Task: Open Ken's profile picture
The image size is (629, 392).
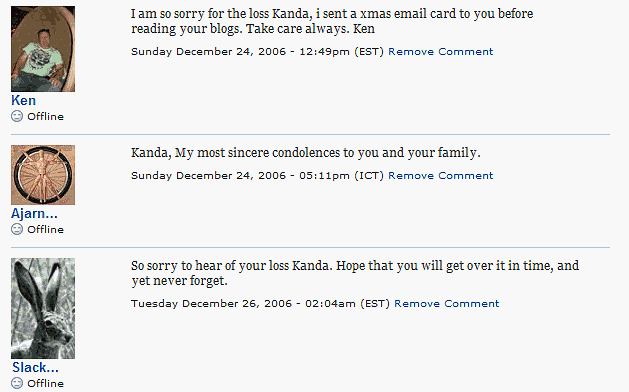Action: click(43, 49)
